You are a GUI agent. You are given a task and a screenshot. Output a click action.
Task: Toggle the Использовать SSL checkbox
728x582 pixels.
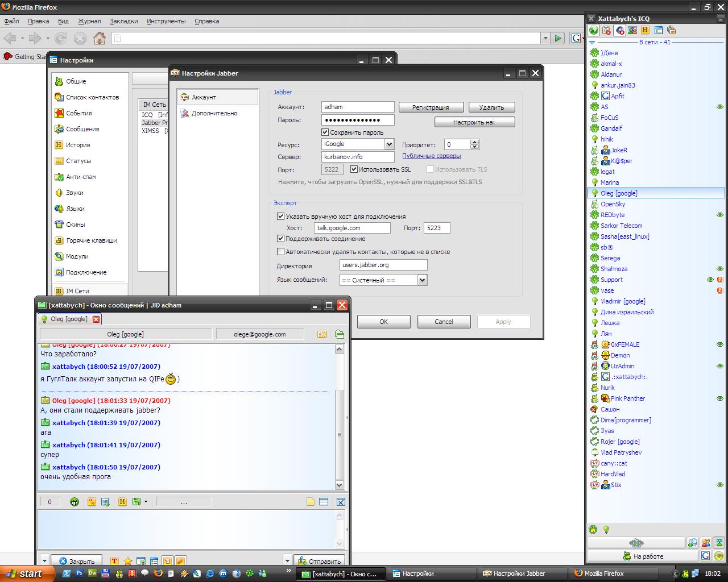(354, 169)
